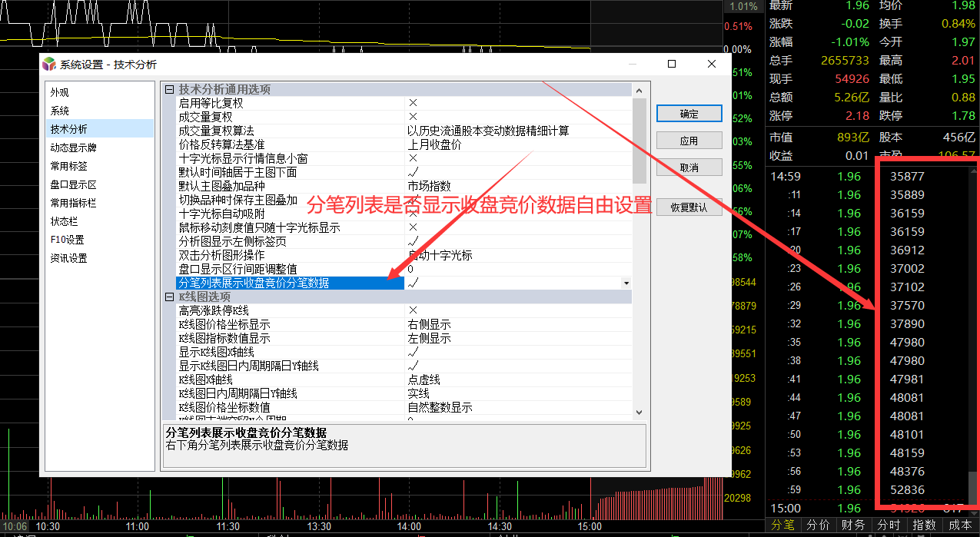Screen dimensions: 980x537
Task: Select 外观 in settings category list
Action: (99, 92)
